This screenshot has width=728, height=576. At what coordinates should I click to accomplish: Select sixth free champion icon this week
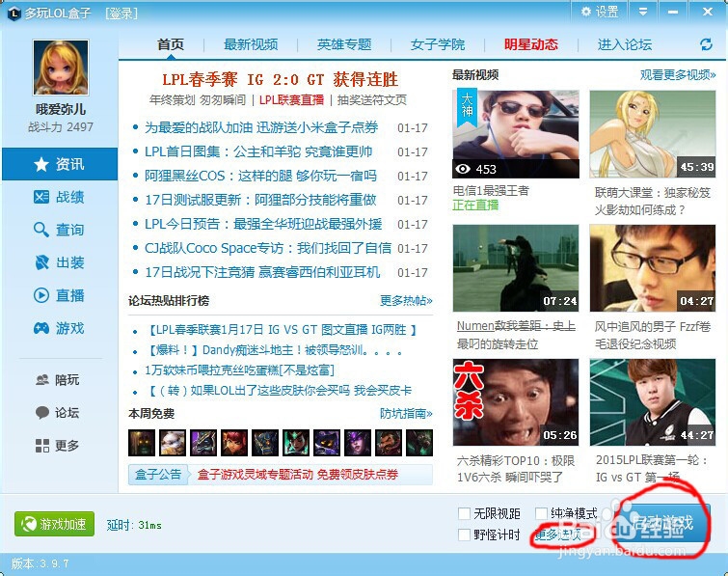tap(296, 443)
